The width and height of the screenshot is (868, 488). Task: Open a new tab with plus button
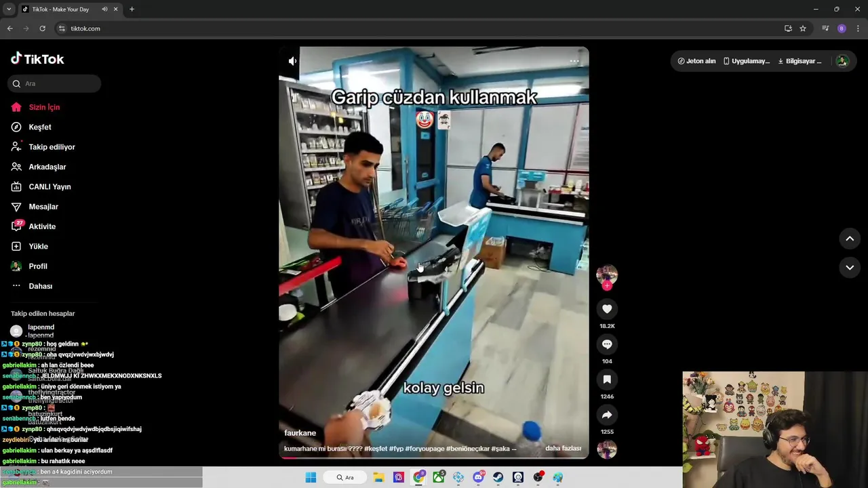coord(132,9)
